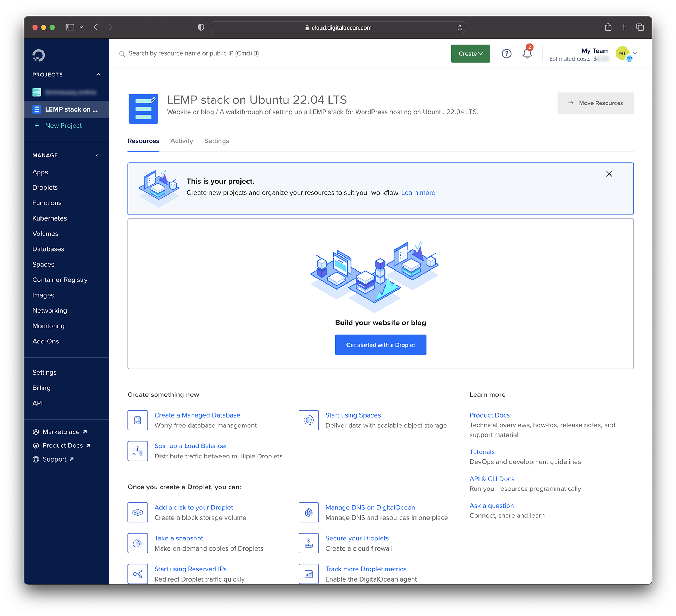This screenshot has width=676, height=616.
Task: Click the project edit icon beside the title
Action: point(152,100)
